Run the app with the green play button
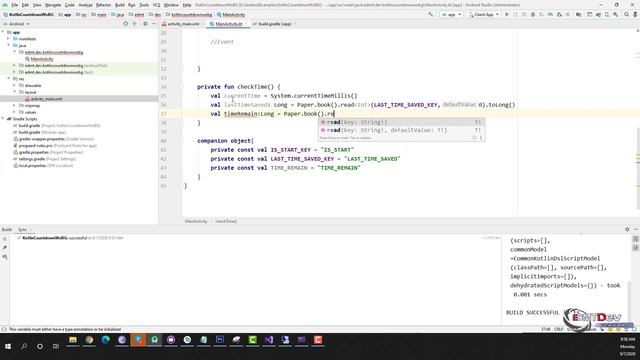Viewport: 640px width, 360px height. coord(507,14)
